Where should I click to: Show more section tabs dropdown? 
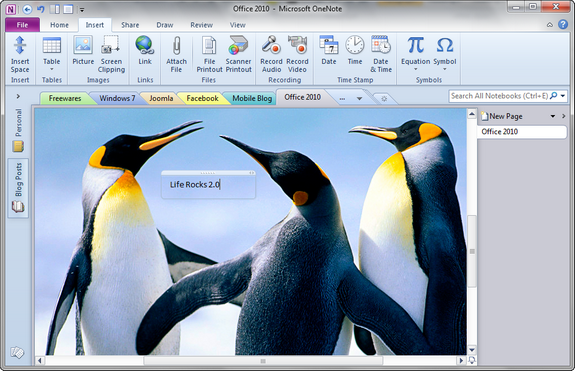359,99
